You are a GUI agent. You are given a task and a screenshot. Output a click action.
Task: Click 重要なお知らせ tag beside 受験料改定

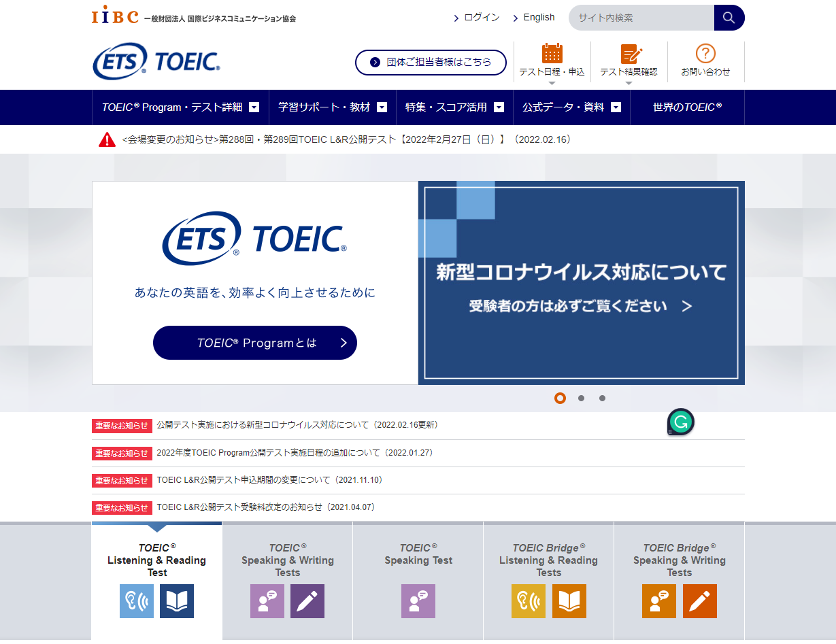click(121, 508)
